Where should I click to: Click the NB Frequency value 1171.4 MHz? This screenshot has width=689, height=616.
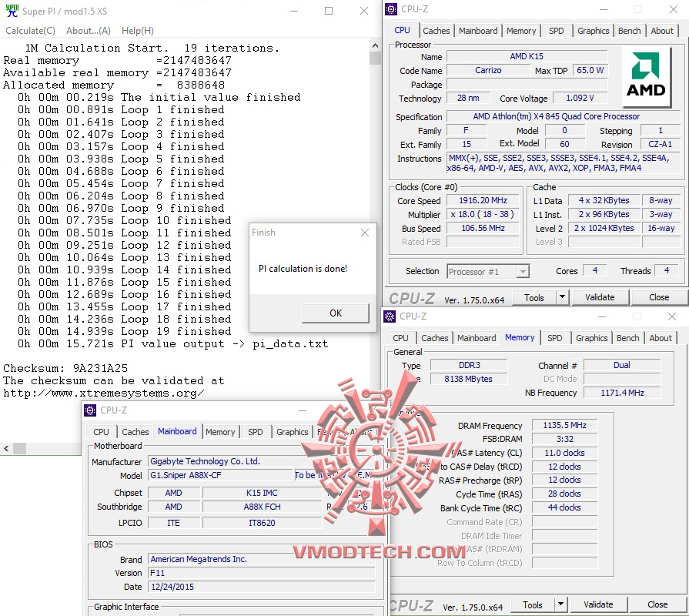622,393
